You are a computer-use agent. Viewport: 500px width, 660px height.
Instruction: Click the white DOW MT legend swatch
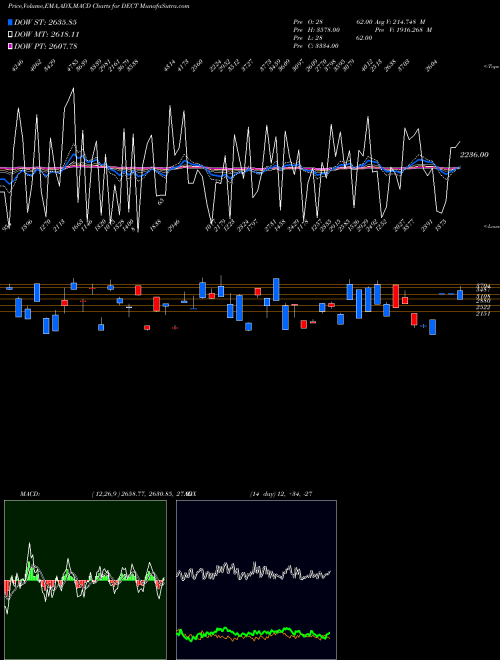click(x=10, y=34)
